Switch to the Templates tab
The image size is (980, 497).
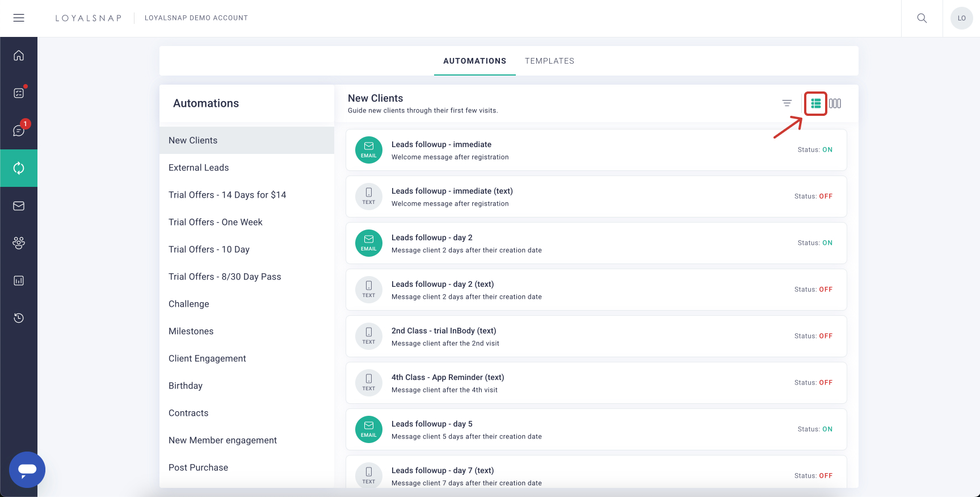(x=549, y=61)
